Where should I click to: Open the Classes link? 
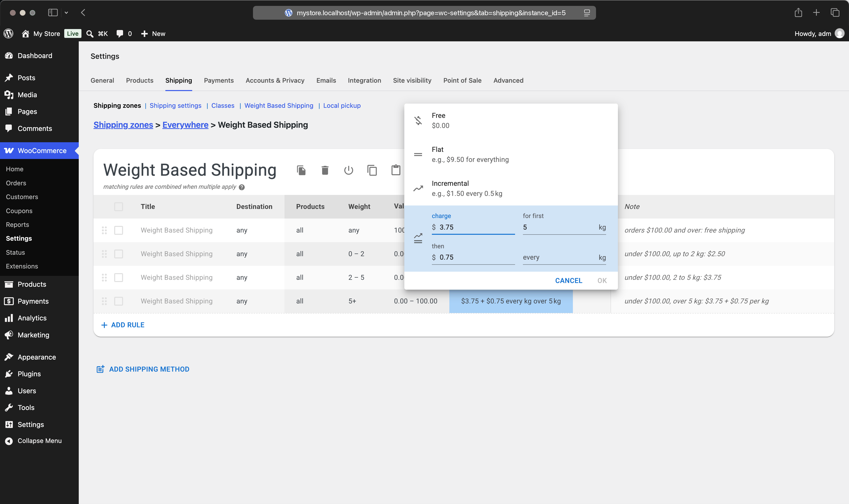click(x=223, y=106)
